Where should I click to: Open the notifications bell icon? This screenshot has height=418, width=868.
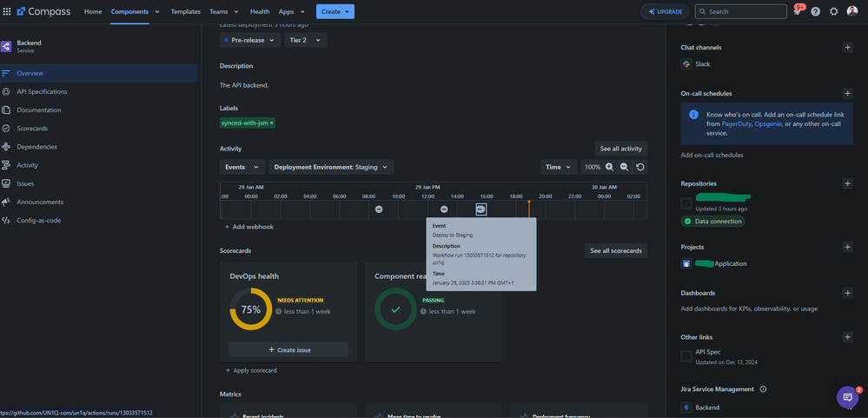click(797, 11)
